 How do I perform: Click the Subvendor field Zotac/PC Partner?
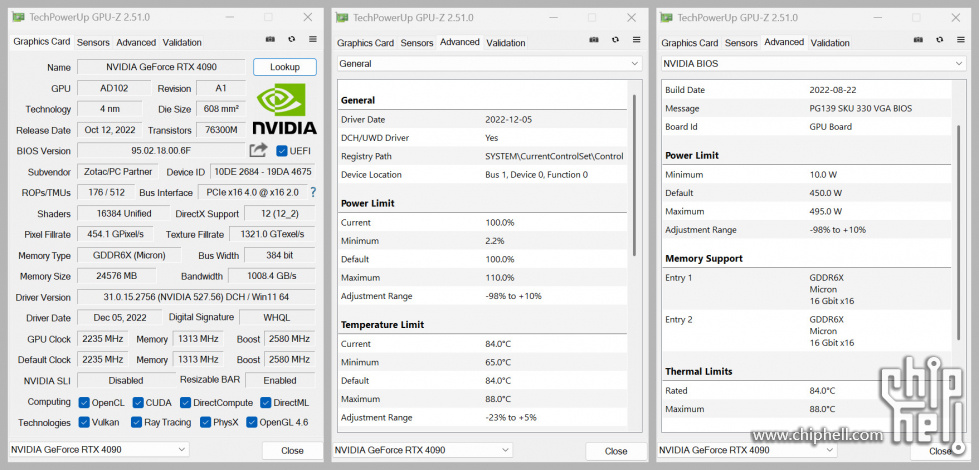117,172
